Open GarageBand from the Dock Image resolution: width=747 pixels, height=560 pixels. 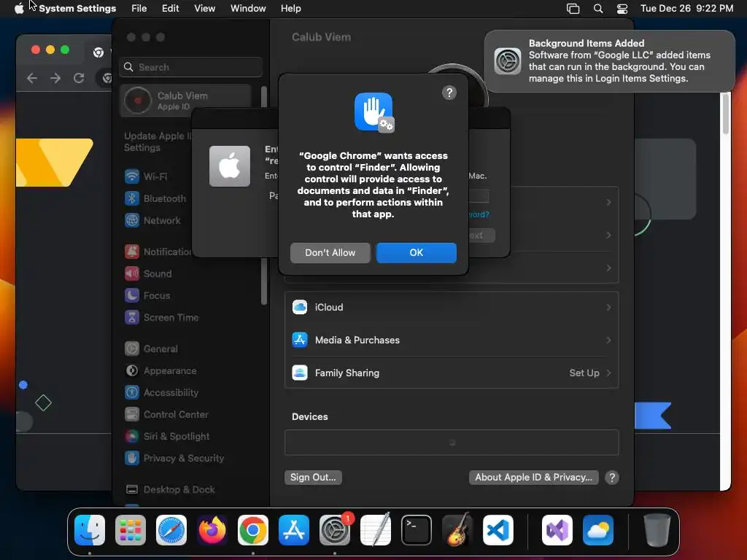coord(457,530)
